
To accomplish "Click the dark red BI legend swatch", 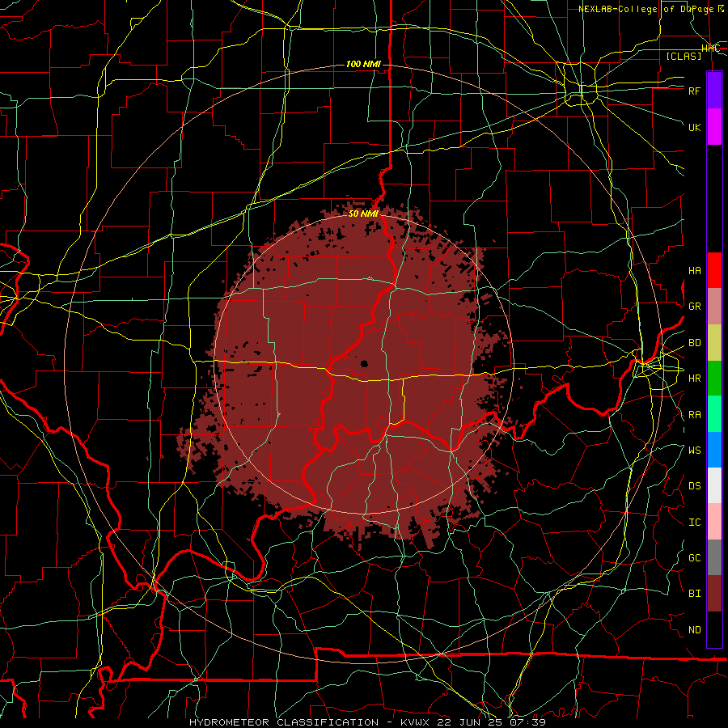I will point(714,594).
